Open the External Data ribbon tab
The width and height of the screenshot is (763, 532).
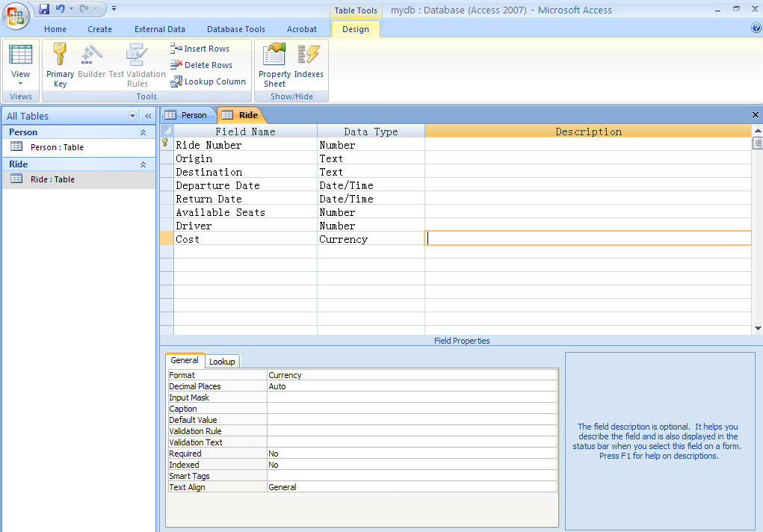pos(159,29)
